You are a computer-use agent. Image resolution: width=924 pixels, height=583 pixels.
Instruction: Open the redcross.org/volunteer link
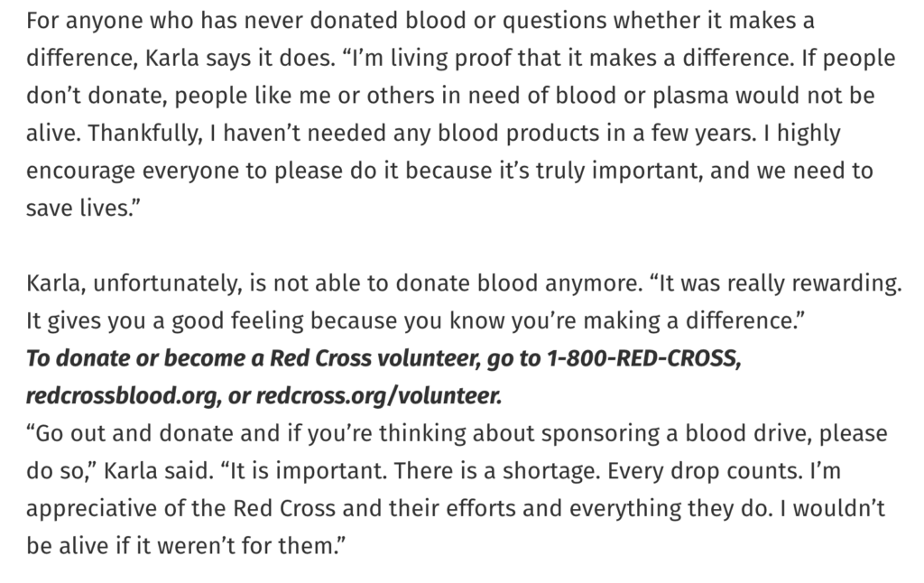(x=378, y=395)
